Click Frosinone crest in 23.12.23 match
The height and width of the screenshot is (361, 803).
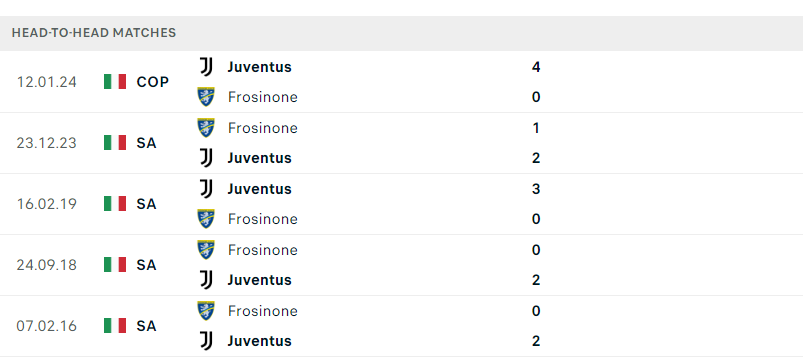[206, 128]
